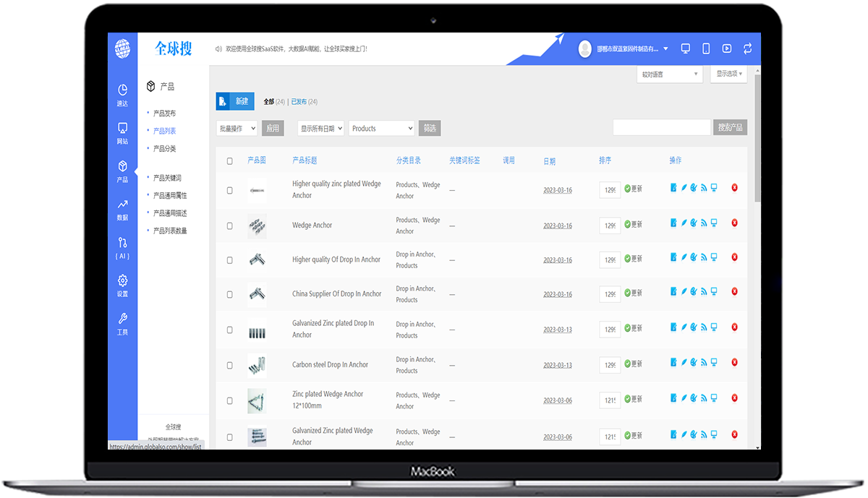Expand the 显示选项 display options

[x=728, y=74]
